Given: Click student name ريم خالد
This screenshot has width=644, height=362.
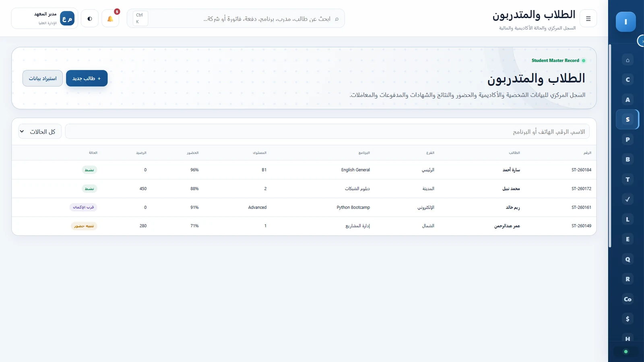Looking at the screenshot, I should (513, 208).
